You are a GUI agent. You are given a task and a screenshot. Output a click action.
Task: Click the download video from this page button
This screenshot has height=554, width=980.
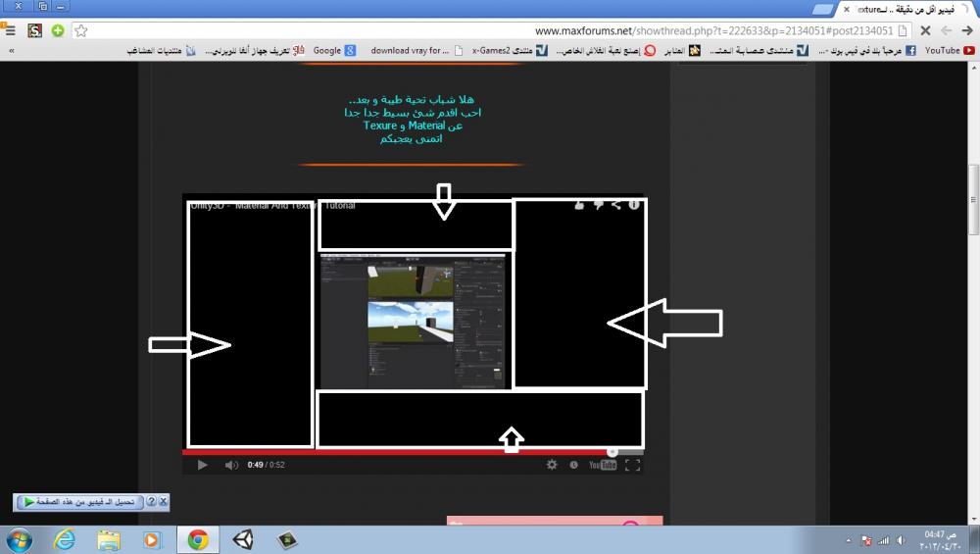pyautogui.click(x=79, y=501)
